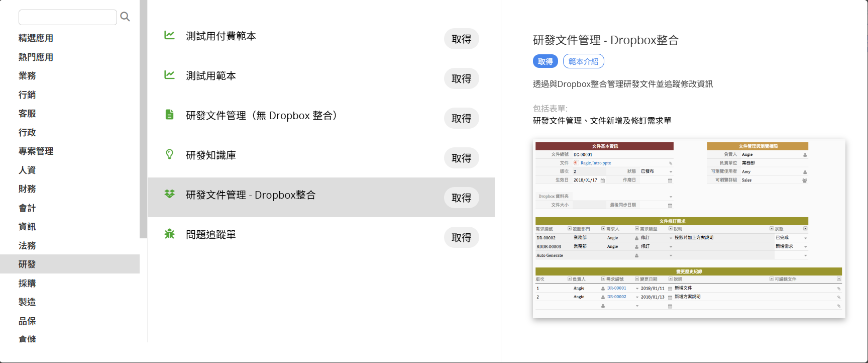Open 範本介紹 template introduction link
Image resolution: width=868 pixels, height=363 pixels.
click(583, 62)
